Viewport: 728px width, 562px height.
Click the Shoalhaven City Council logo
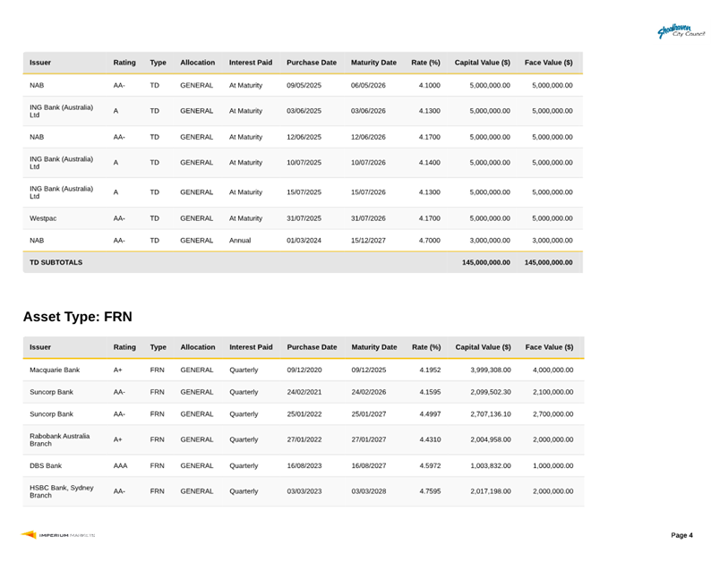[x=681, y=31]
